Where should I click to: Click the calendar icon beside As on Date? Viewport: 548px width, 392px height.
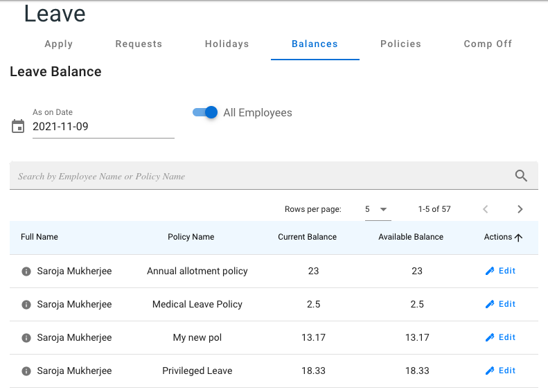coord(18,127)
